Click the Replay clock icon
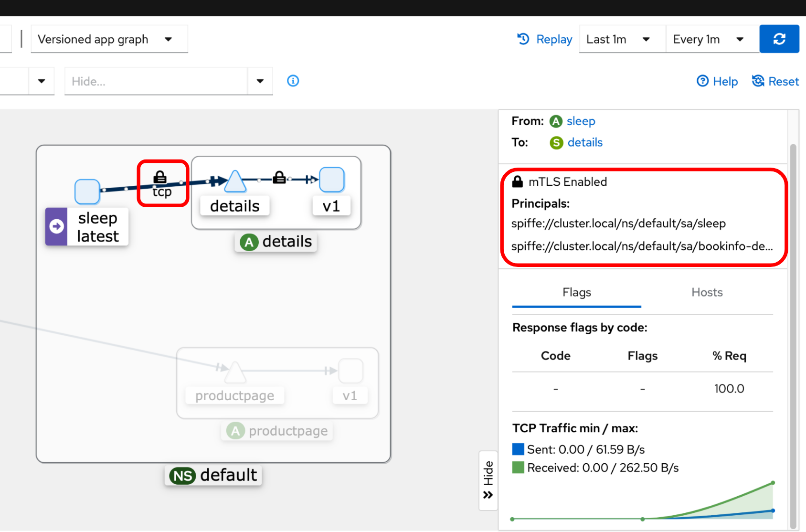Screen dimensions: 806x532 point(523,39)
